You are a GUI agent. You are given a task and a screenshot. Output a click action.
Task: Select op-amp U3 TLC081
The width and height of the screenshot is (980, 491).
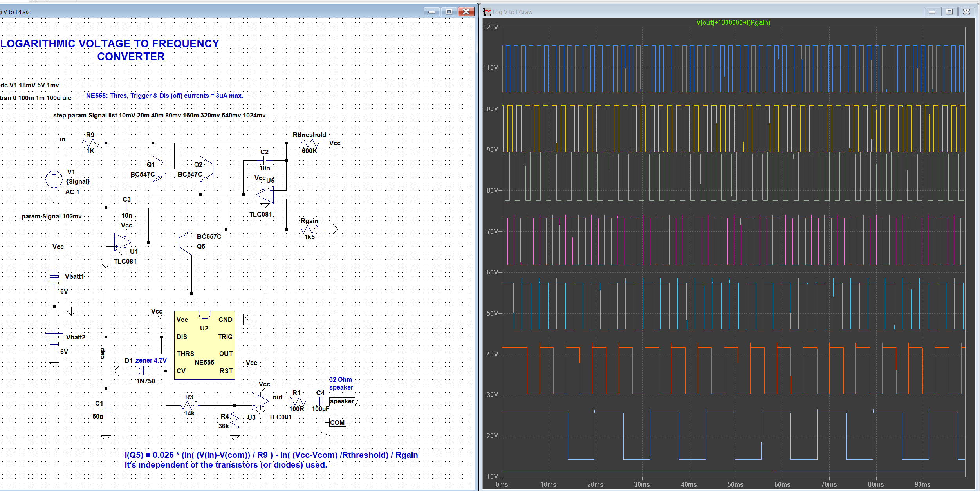pyautogui.click(x=260, y=401)
